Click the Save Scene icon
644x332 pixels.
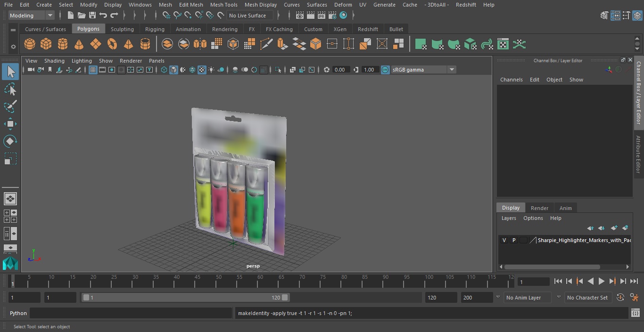pyautogui.click(x=92, y=16)
